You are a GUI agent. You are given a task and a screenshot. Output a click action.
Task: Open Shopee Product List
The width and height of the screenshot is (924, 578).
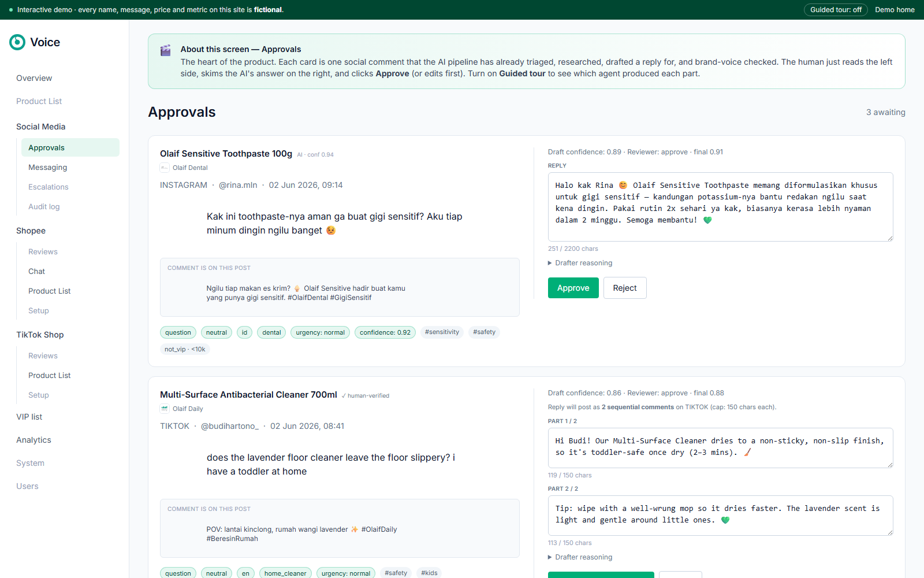(x=49, y=291)
